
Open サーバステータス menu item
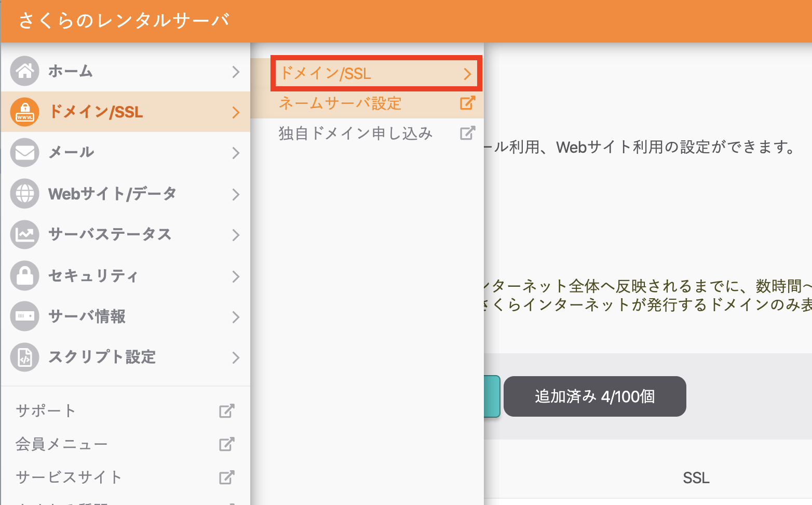click(126, 234)
